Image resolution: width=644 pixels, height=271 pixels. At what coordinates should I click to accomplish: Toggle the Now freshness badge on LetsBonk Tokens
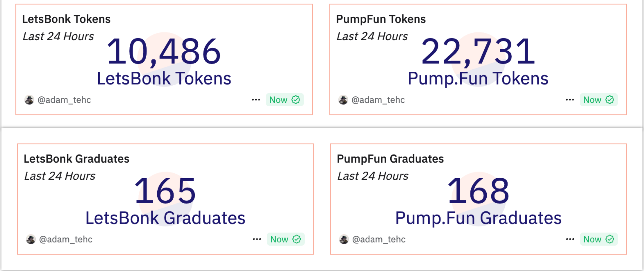coord(278,100)
